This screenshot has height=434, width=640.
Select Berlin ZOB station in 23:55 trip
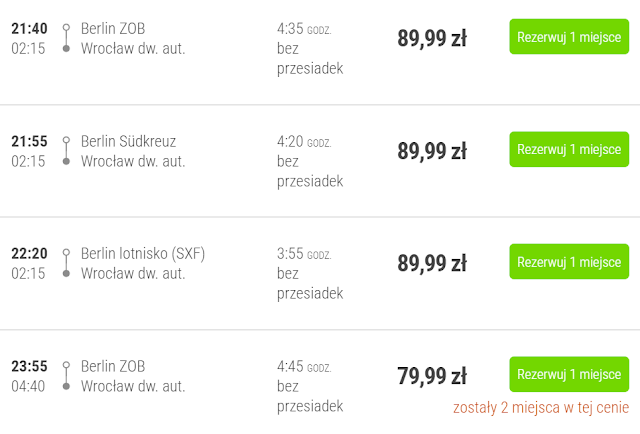pyautogui.click(x=113, y=366)
